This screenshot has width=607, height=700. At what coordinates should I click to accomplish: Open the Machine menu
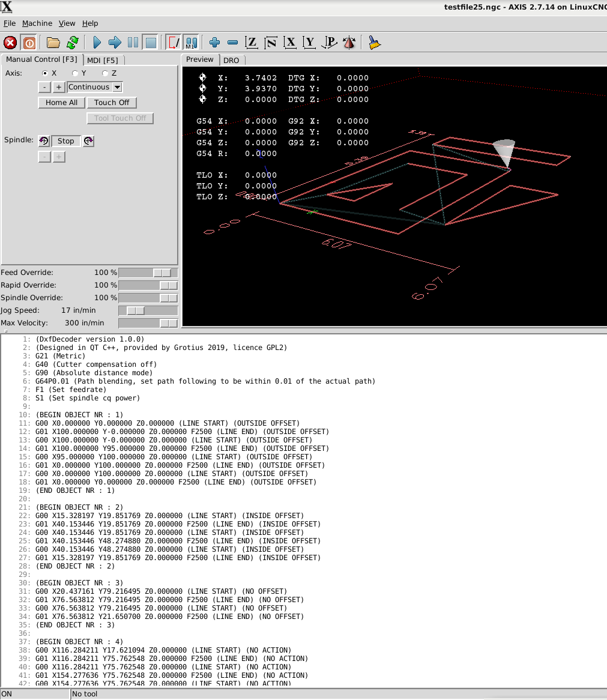coord(37,23)
